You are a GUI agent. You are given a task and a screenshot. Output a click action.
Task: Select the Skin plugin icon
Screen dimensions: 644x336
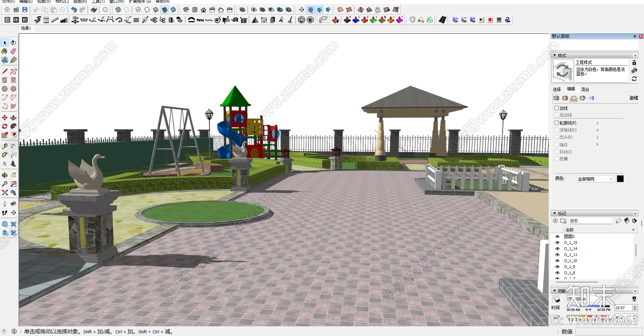click(x=455, y=20)
